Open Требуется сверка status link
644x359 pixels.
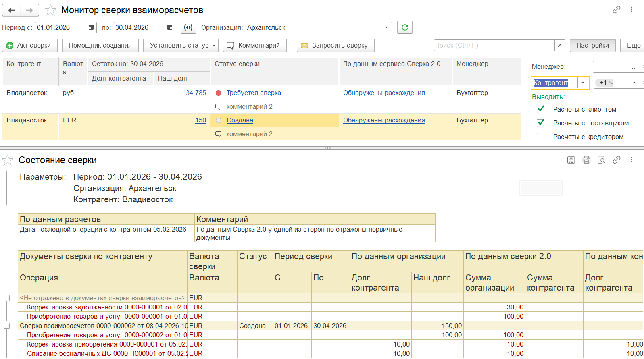pos(254,93)
